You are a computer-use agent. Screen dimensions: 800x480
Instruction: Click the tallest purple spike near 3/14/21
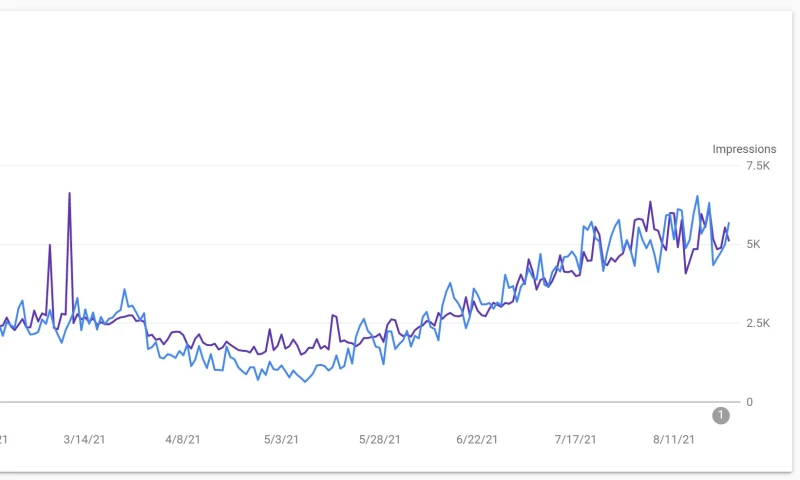[x=69, y=193]
